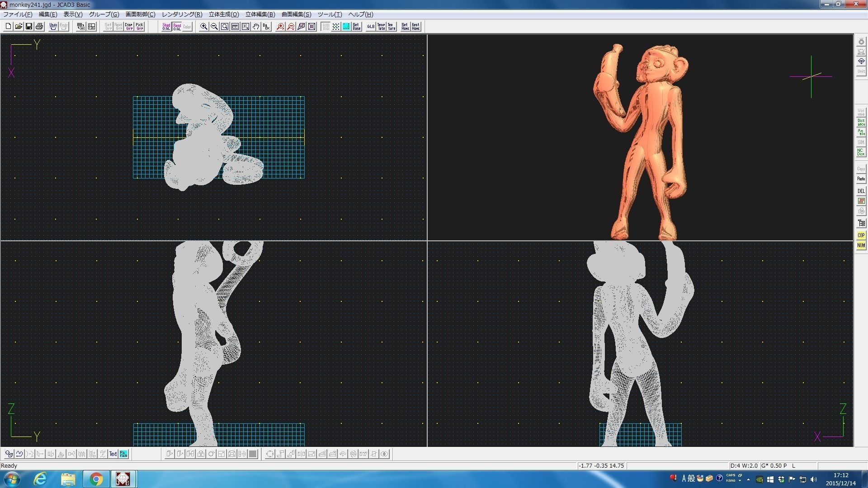Open the 曲面編集(S) menu
Viewport: 868px width, 488px height.
(296, 14)
